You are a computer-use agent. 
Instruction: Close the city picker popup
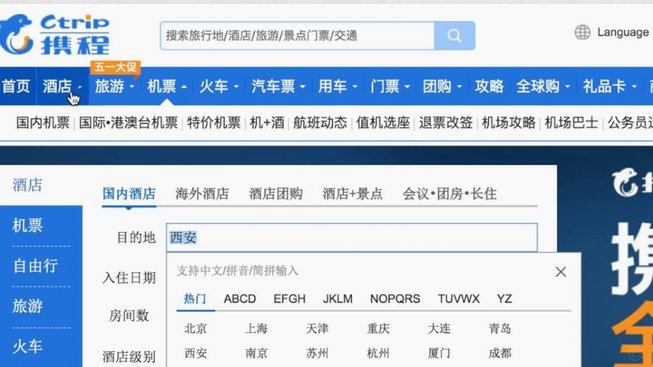(561, 272)
